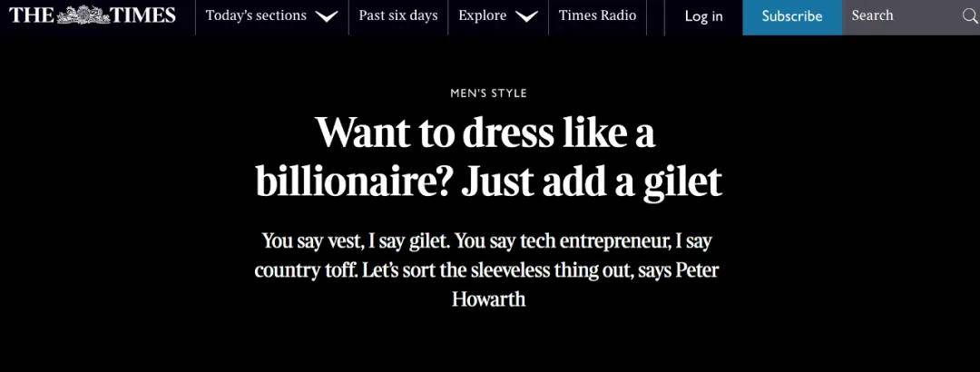Focus the Search text field
Screen dimensions: 980x372
(x=898, y=15)
